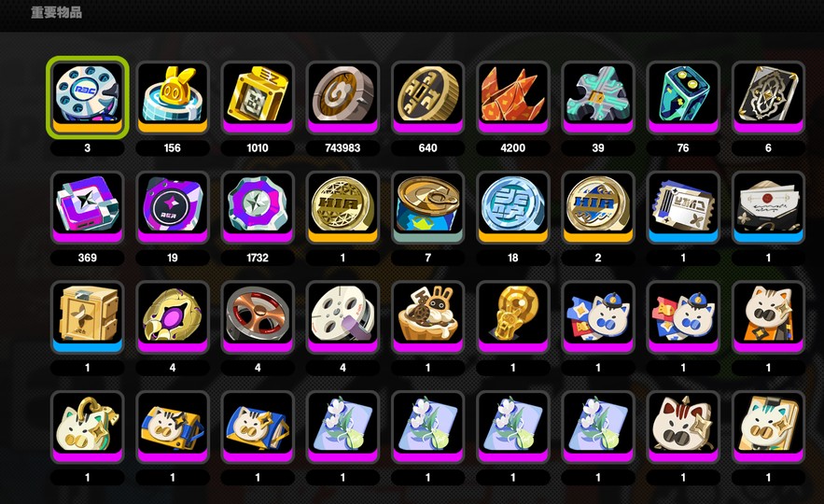The image size is (824, 504).
Task: Choose the black ornate card with count 6
Action: tap(768, 98)
